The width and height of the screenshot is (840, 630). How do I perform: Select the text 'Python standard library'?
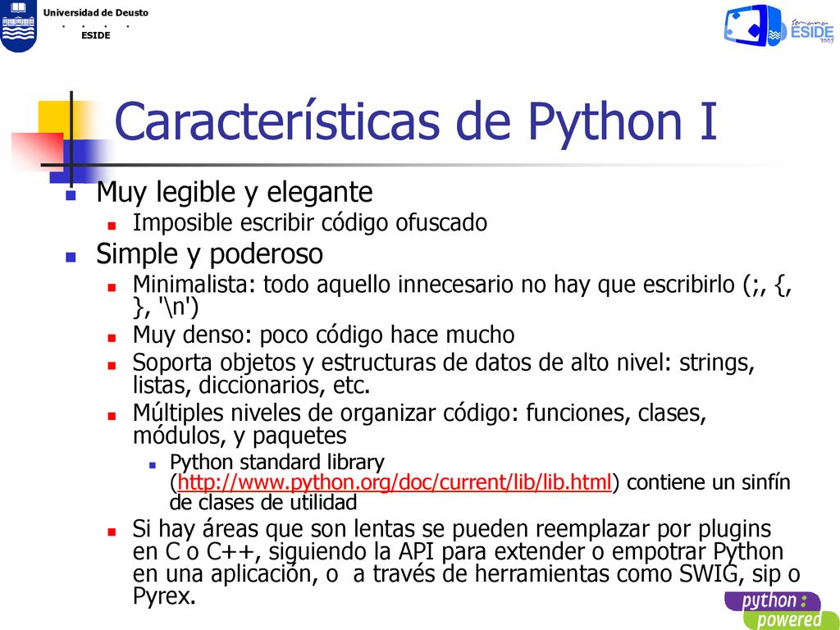point(277,463)
